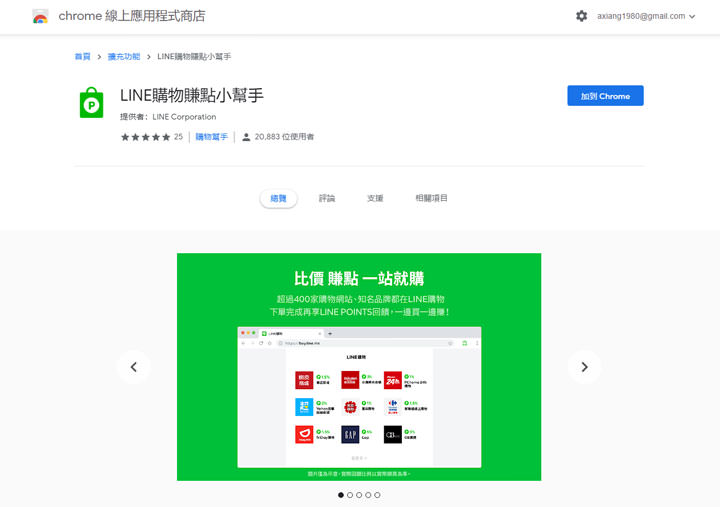The image size is (720, 507).
Task: Open the 擴充功能 breadcrumb link
Action: click(x=124, y=56)
